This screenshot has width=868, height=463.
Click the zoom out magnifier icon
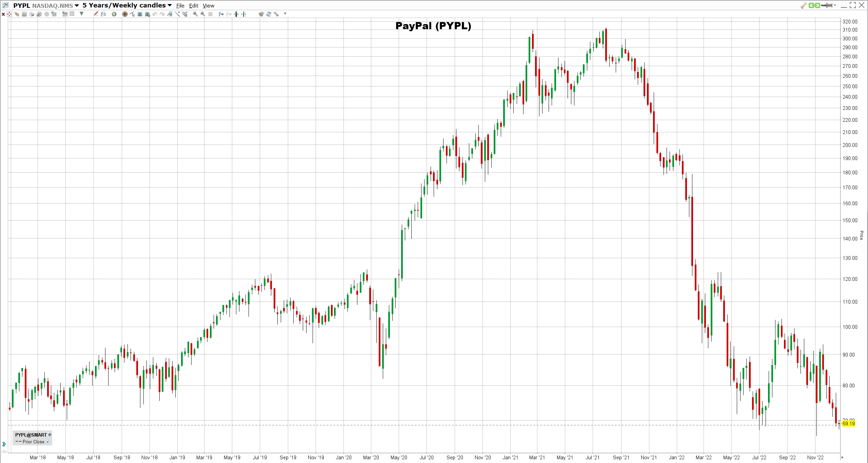203,14
